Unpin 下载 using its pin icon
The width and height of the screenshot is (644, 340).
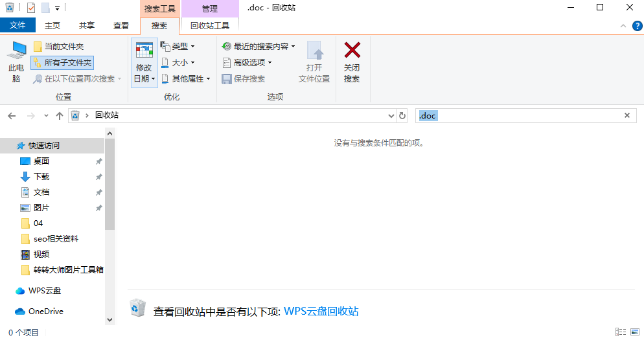[99, 177]
